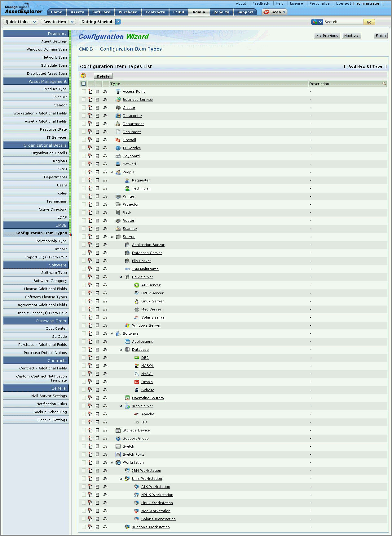Tick the select-all checkbox in the header
Screen dimensions: 392x536
(x=83, y=83)
